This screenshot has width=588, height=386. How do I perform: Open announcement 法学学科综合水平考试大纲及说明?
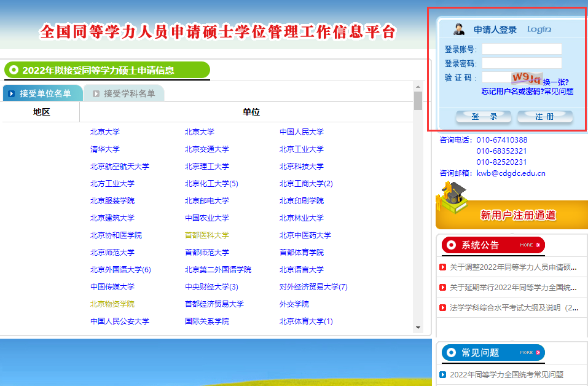pyautogui.click(x=514, y=307)
